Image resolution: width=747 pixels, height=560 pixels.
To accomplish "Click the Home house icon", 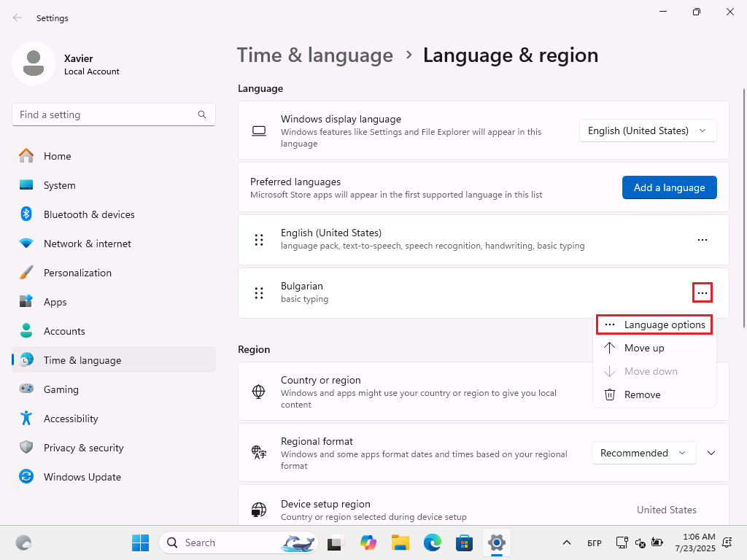I will click(x=26, y=156).
